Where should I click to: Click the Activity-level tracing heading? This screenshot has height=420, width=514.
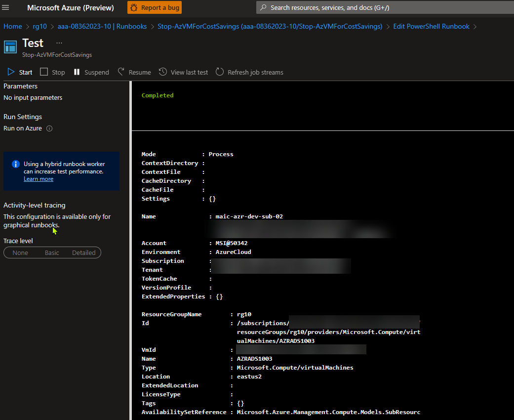coord(35,205)
